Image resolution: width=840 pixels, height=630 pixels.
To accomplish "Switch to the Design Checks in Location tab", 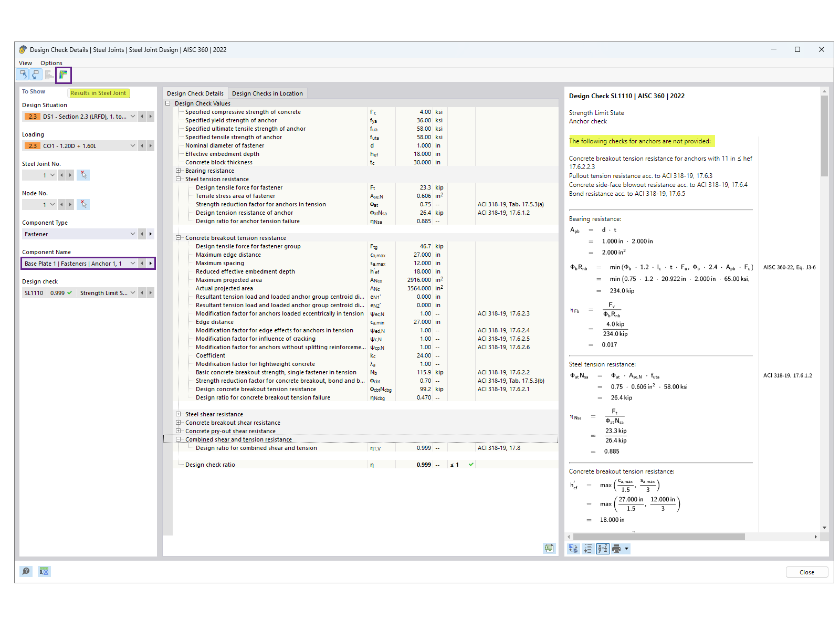I will coord(268,93).
